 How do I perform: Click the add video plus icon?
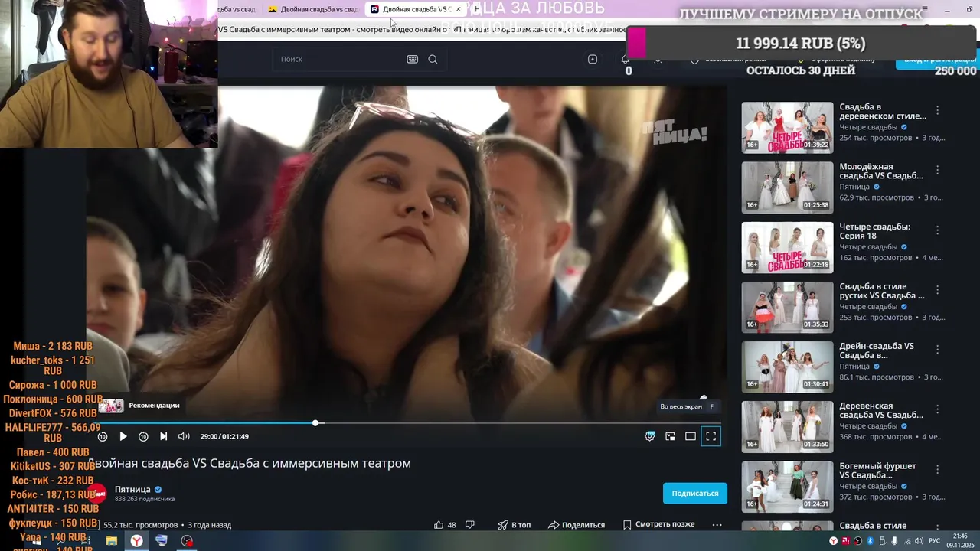click(x=593, y=59)
